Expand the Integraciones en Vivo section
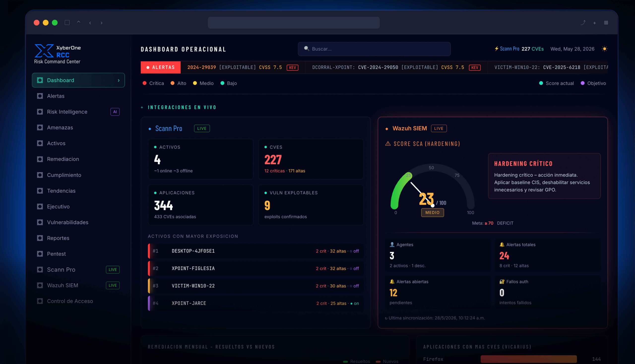The image size is (635, 364). [x=142, y=108]
